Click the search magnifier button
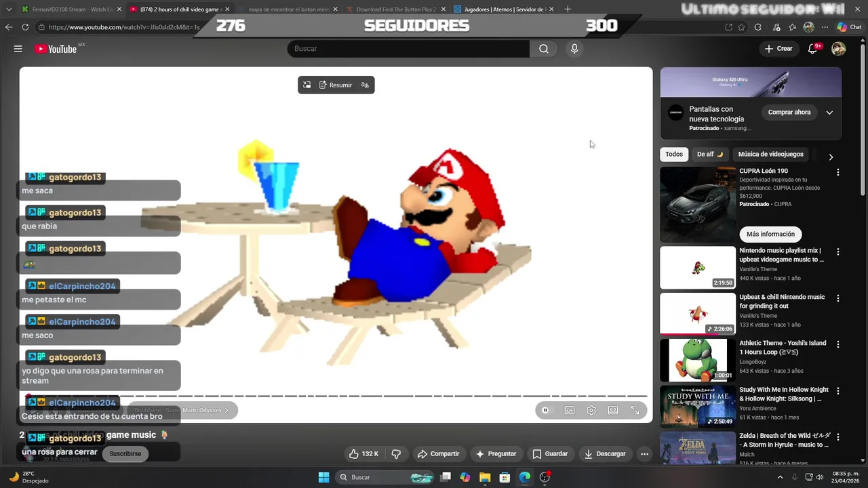The width and height of the screenshot is (868, 488). pos(544,49)
